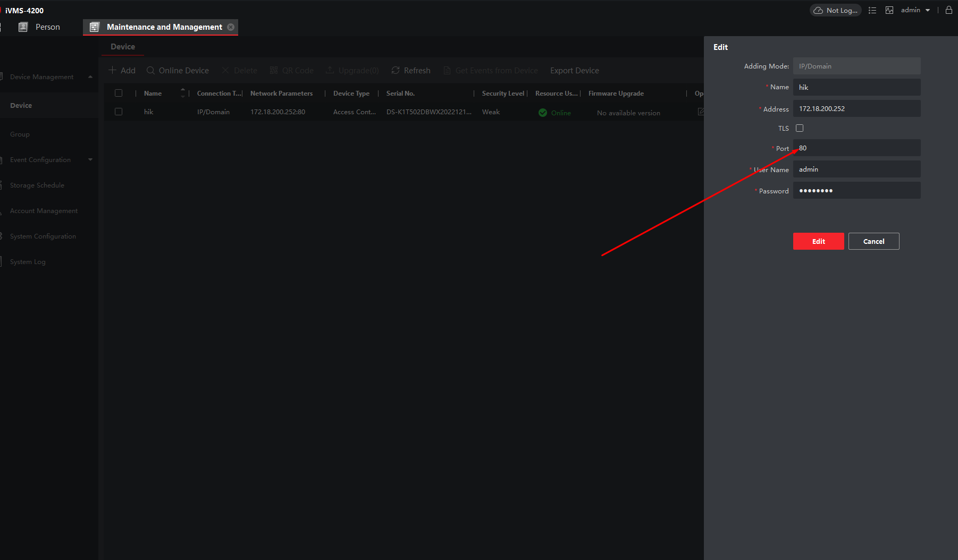Open System Configuration in the sidebar
958x560 pixels.
[x=43, y=236]
